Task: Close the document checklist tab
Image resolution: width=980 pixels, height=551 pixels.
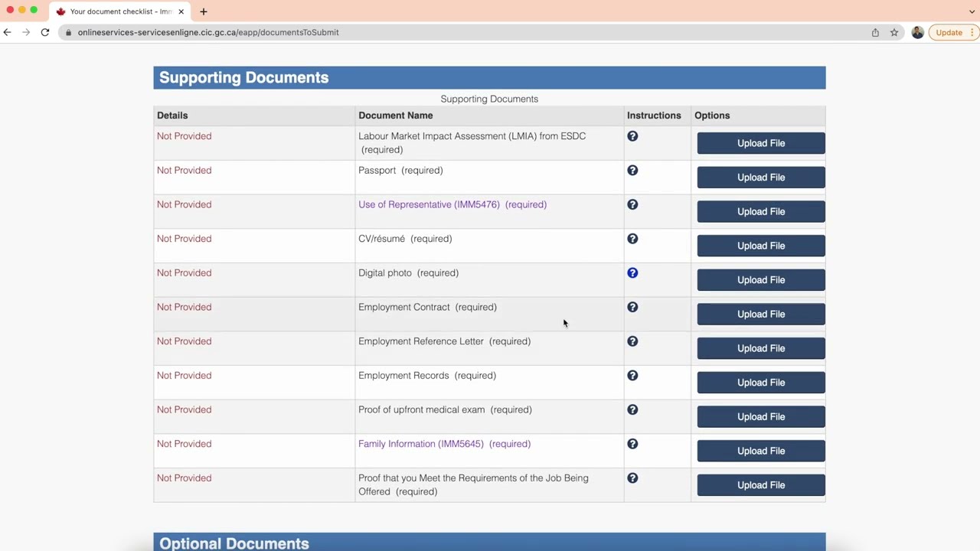Action: 181,11
